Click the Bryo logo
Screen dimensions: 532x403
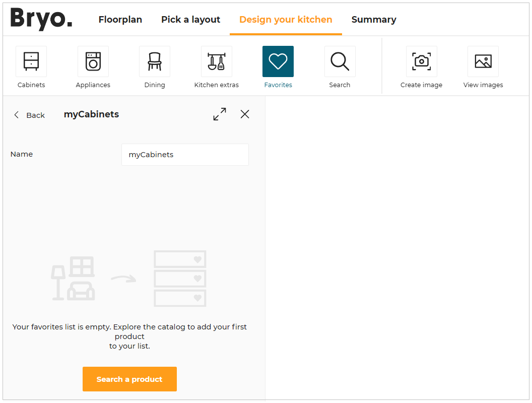[x=41, y=19]
